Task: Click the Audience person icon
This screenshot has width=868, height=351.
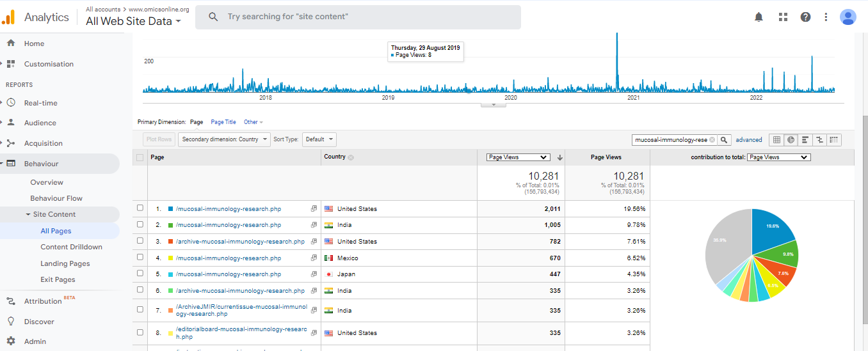Action: pos(11,123)
